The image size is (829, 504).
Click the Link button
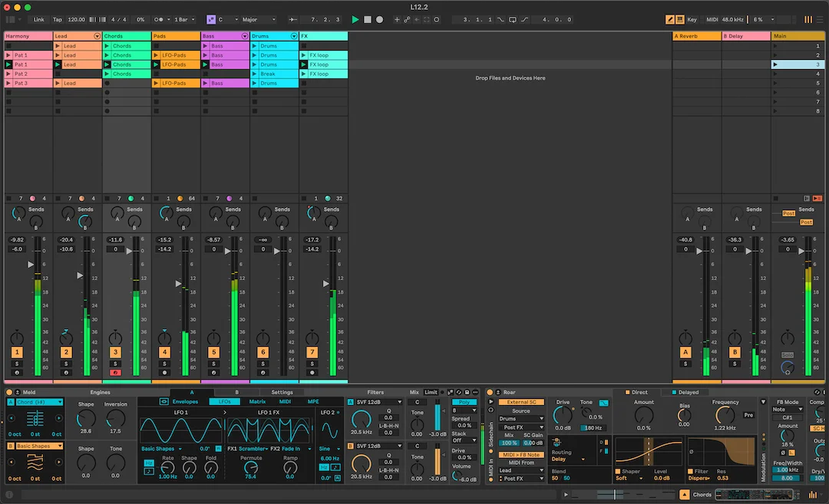39,19
